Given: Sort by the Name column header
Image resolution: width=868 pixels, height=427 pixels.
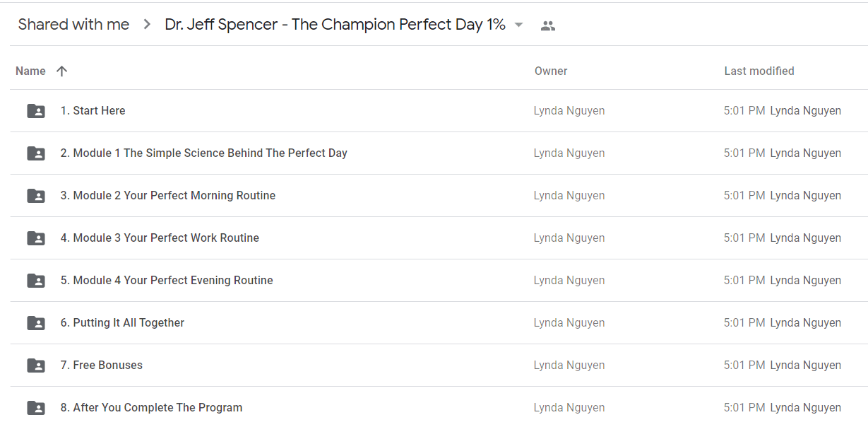Looking at the screenshot, I should (30, 71).
